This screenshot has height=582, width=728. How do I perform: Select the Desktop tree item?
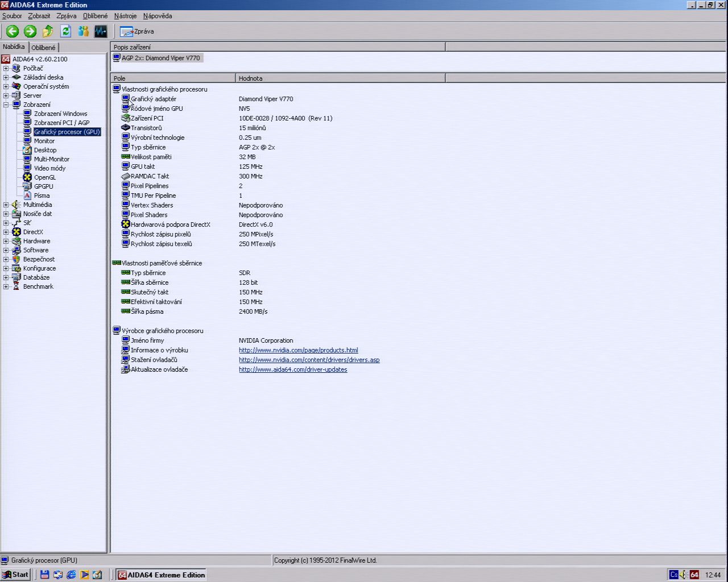(45, 150)
